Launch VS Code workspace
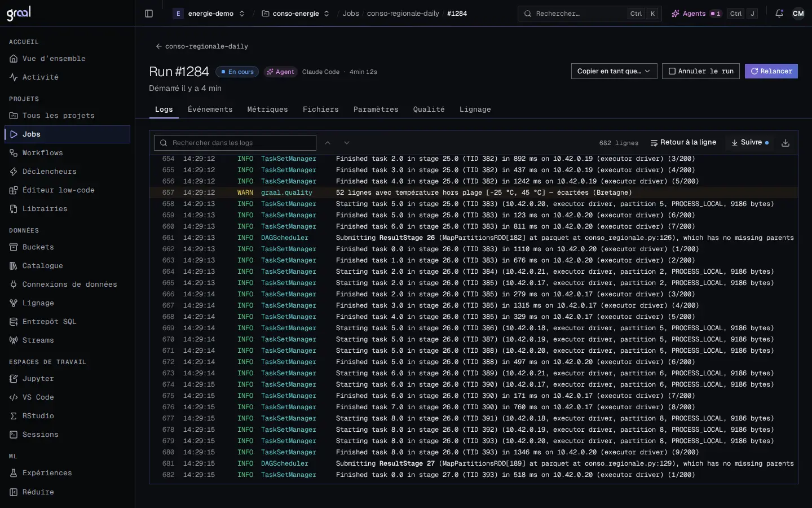This screenshot has width=812, height=508. click(x=67, y=397)
